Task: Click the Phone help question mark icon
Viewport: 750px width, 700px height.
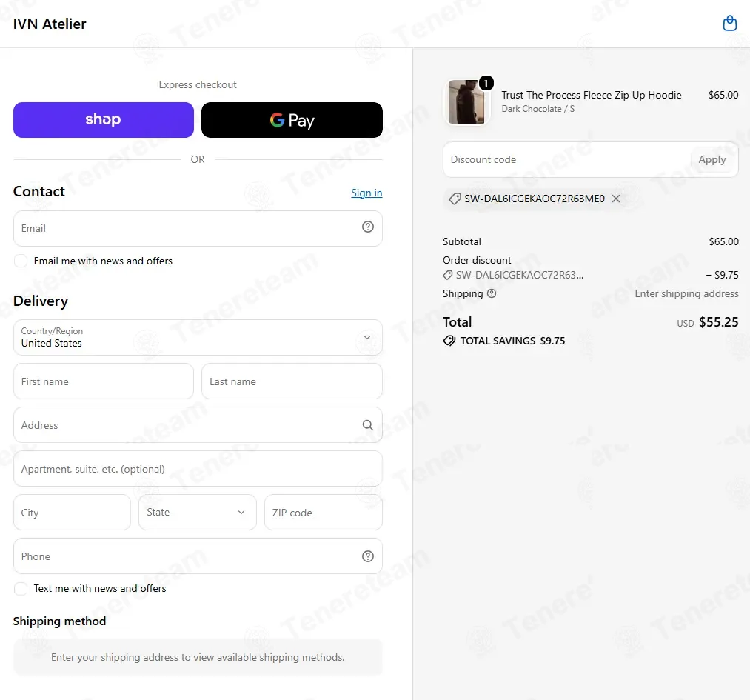Action: coord(367,556)
